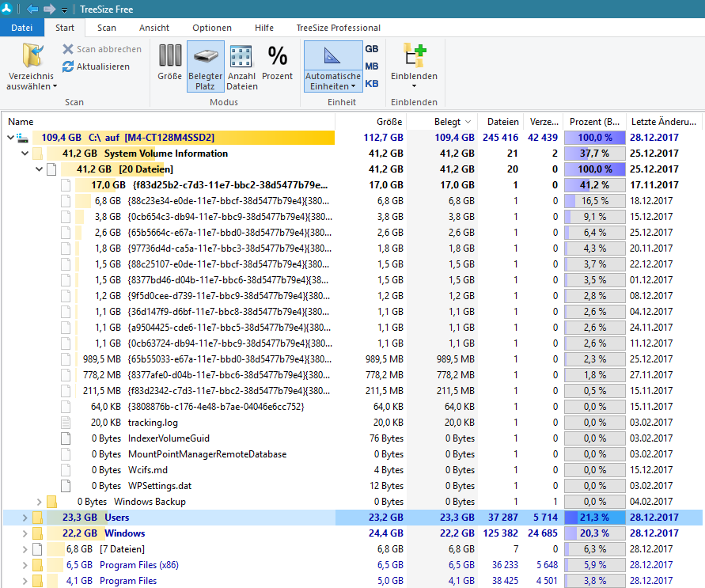The height and width of the screenshot is (588, 705).
Task: Click the Scan abbrechen X icon
Action: coord(68,49)
